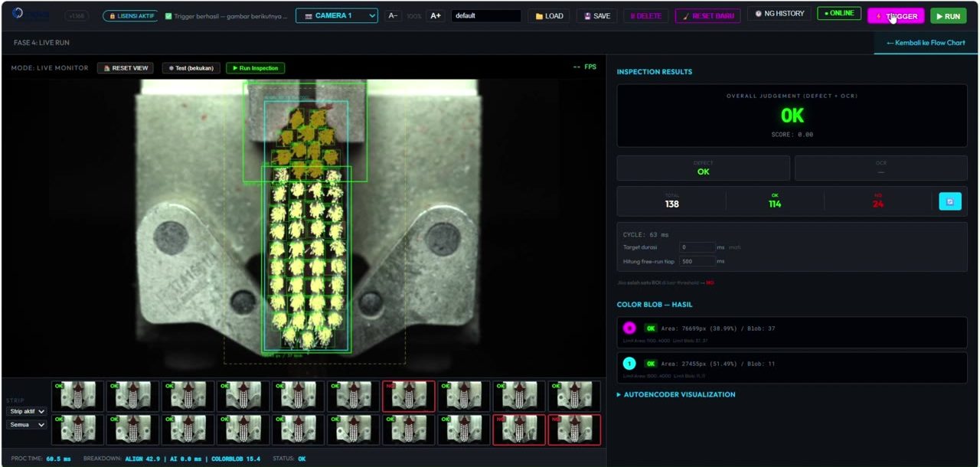
Task: Increase font size with A+
Action: pos(435,16)
